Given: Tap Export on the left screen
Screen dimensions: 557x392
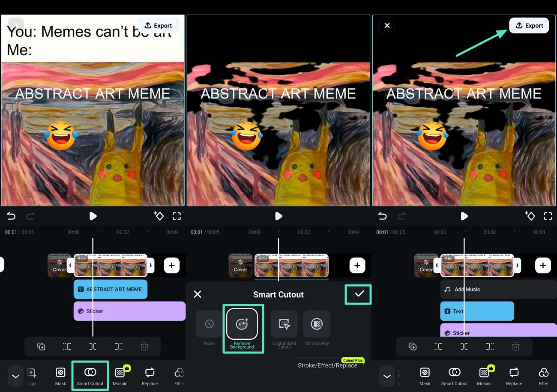Looking at the screenshot, I should pyautogui.click(x=158, y=26).
